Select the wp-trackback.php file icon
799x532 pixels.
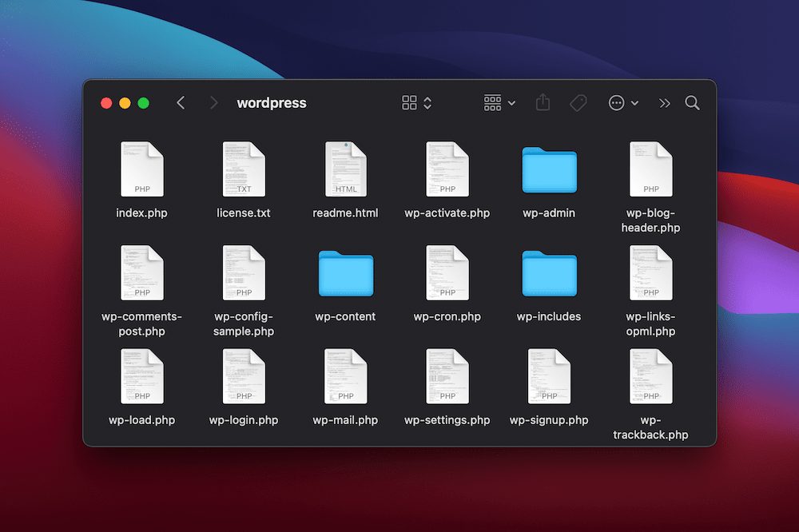[650, 376]
